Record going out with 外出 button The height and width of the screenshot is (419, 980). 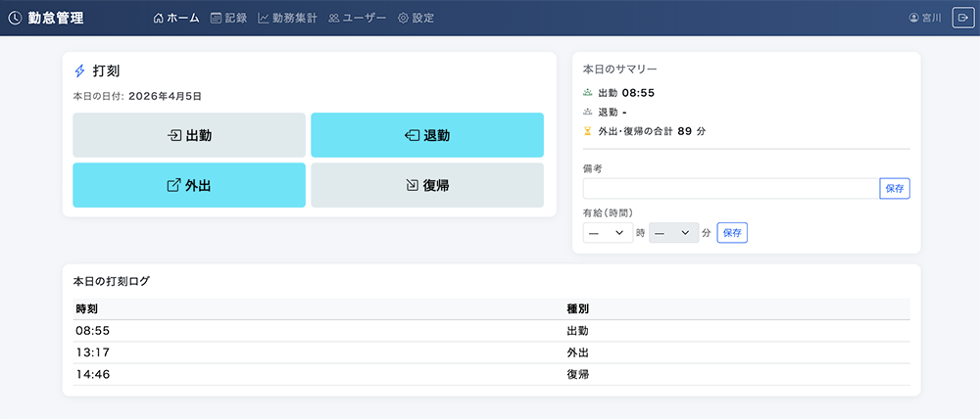189,185
